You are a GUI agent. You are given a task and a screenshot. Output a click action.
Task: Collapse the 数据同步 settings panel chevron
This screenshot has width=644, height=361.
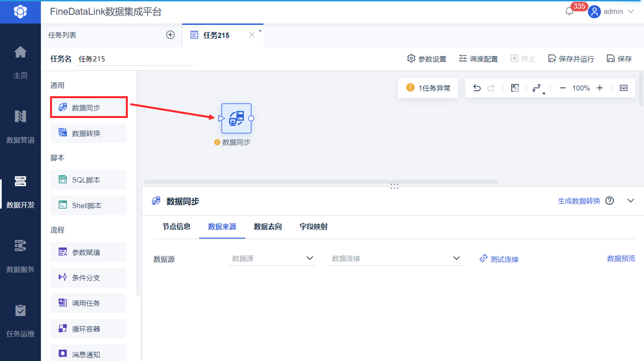631,201
